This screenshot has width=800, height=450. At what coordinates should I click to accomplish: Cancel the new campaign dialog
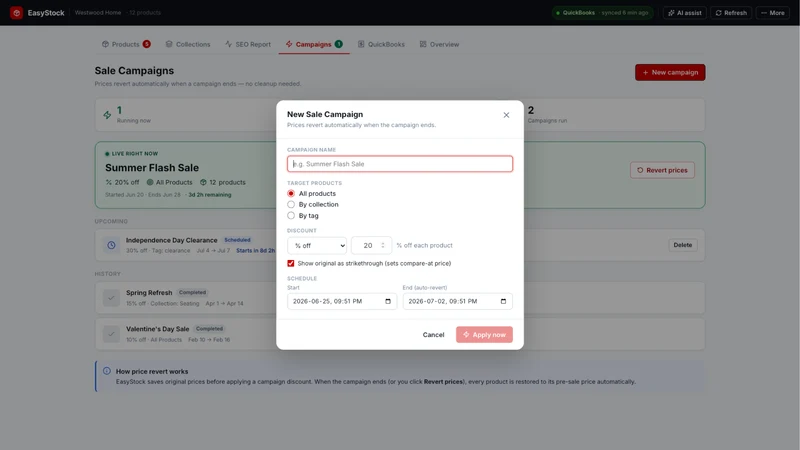433,335
